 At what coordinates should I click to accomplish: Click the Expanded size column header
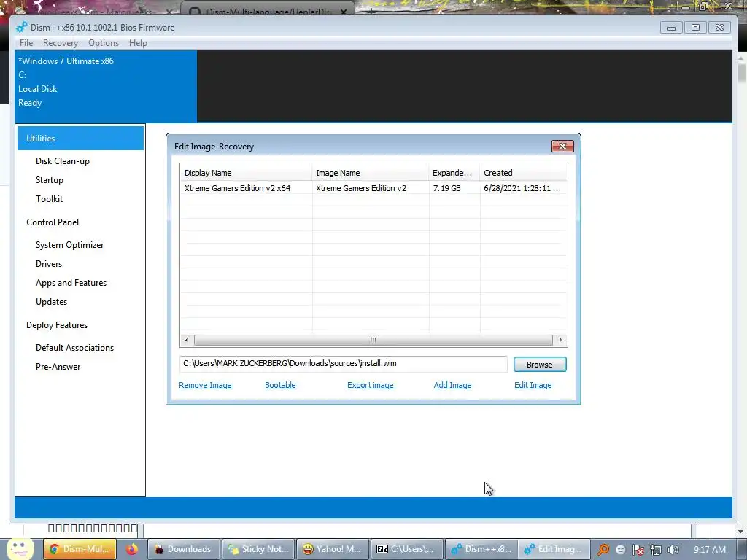[x=454, y=173]
